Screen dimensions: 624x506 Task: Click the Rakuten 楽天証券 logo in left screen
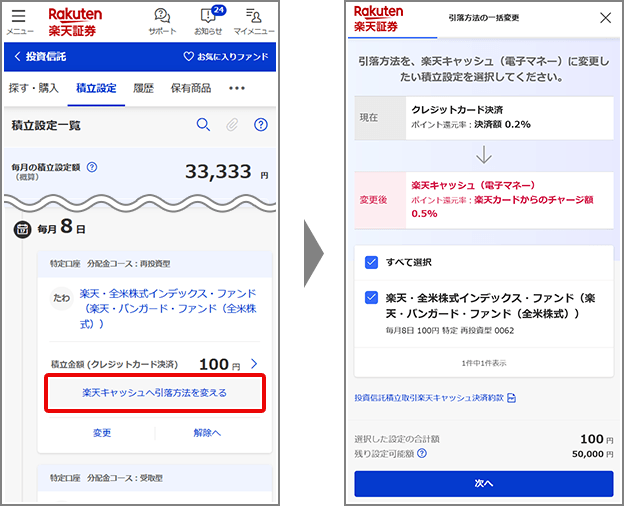click(75, 22)
